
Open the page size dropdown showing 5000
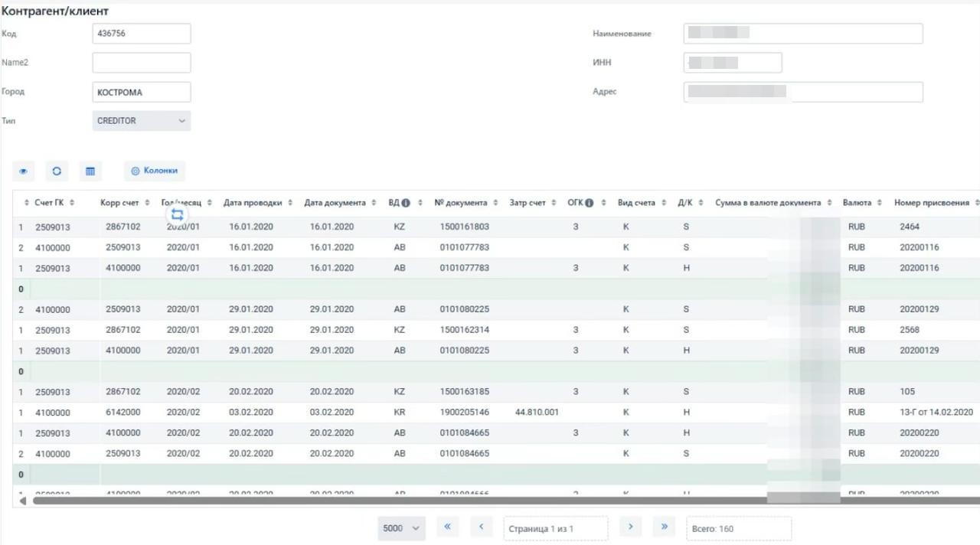click(x=402, y=528)
